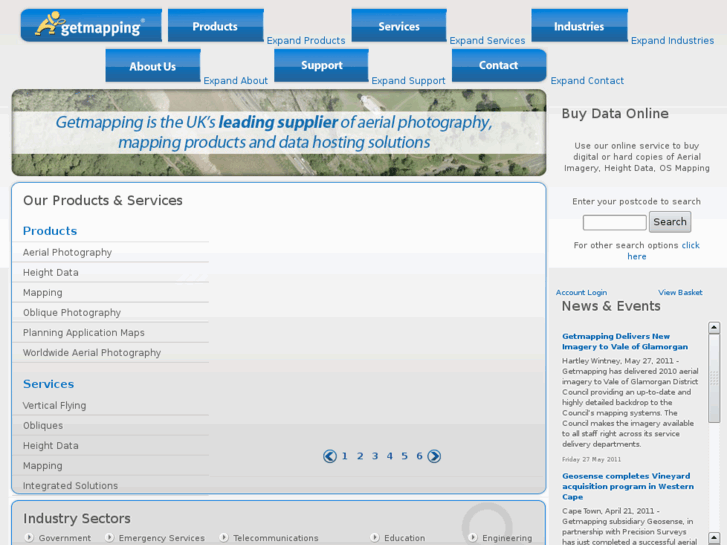Expand Contact submenu
727x545 pixels.
tap(587, 80)
